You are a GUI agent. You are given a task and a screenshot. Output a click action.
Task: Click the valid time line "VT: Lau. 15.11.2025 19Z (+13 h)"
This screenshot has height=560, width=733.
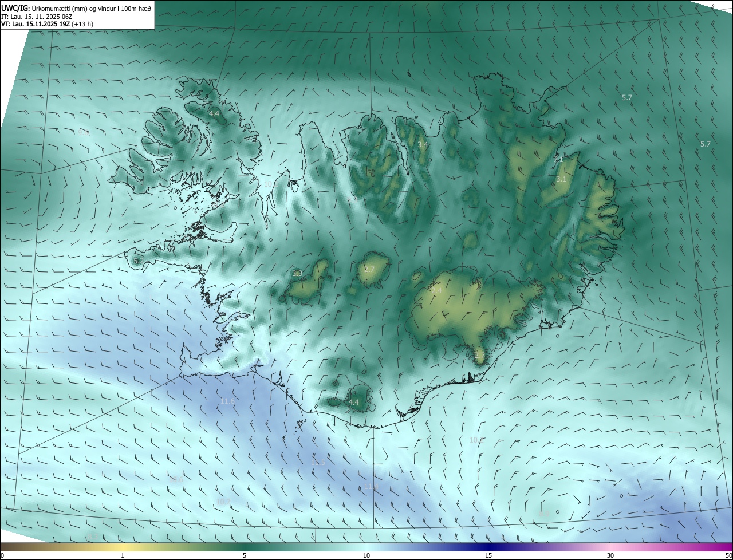pos(47,24)
